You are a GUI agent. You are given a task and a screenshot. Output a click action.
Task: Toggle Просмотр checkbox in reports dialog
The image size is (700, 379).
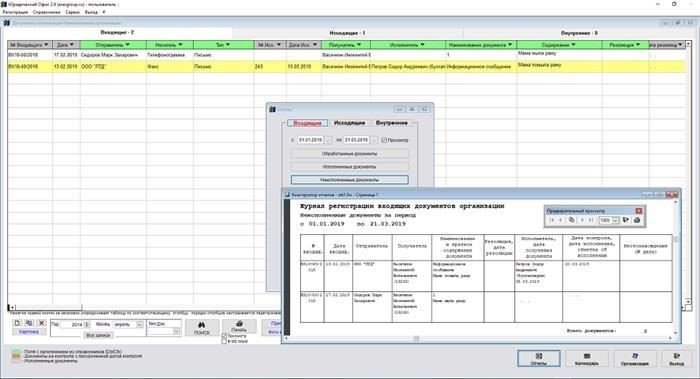(x=384, y=140)
